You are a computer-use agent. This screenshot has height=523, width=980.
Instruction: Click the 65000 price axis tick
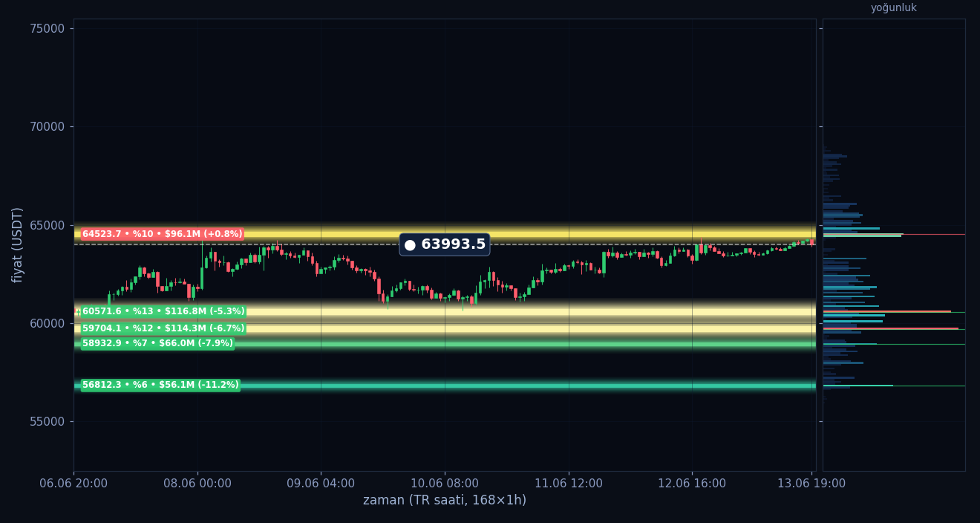click(x=48, y=225)
